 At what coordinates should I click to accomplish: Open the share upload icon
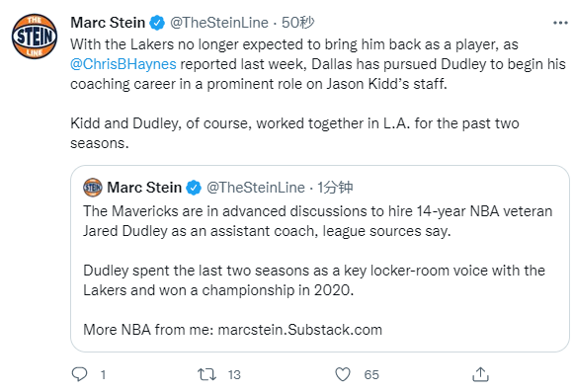point(480,374)
